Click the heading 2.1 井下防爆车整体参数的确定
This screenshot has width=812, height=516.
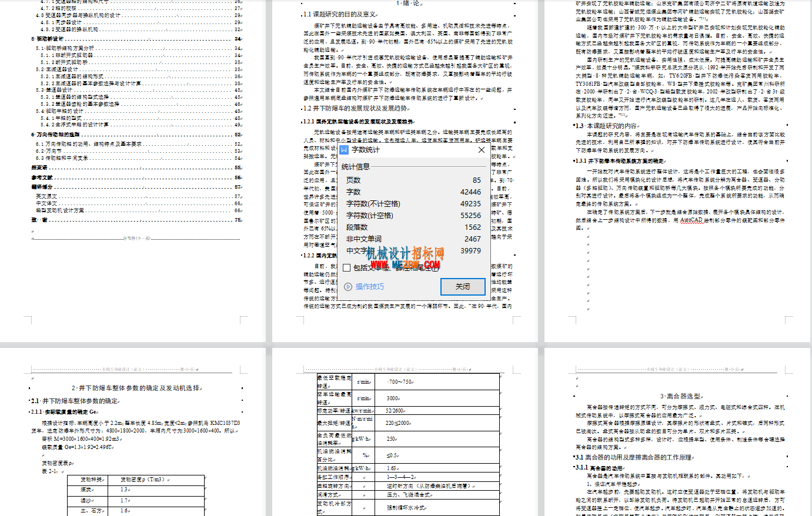pos(75,401)
